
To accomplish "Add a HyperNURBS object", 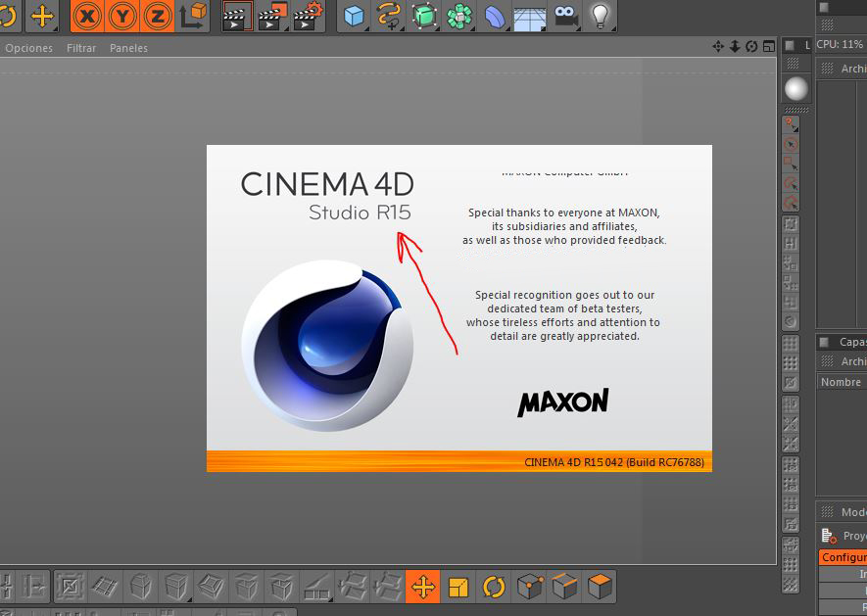I will coord(423,17).
